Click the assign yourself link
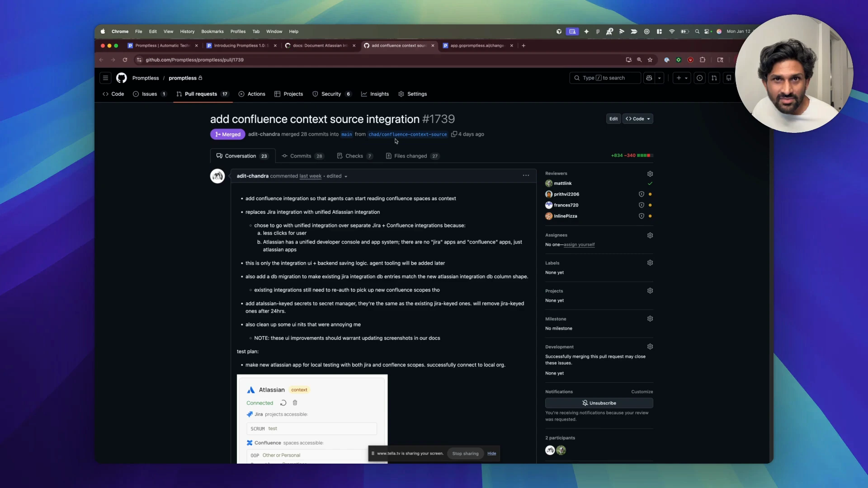The width and height of the screenshot is (868, 488). [x=579, y=244]
